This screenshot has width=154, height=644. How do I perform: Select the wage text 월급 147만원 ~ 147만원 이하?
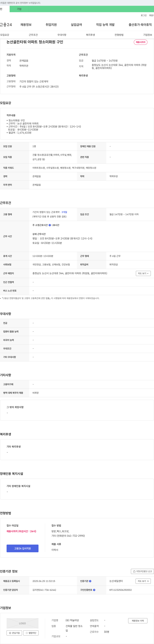pyautogui.click(x=124, y=214)
